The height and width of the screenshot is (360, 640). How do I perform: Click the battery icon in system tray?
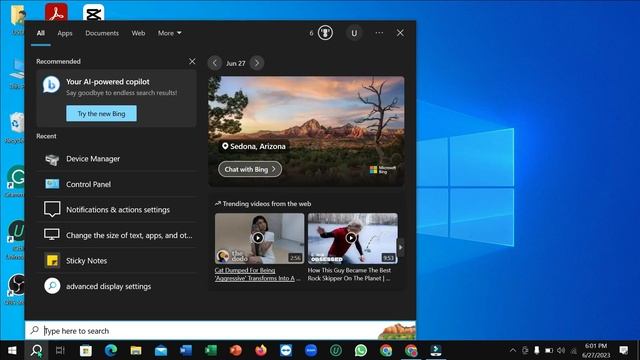549,350
